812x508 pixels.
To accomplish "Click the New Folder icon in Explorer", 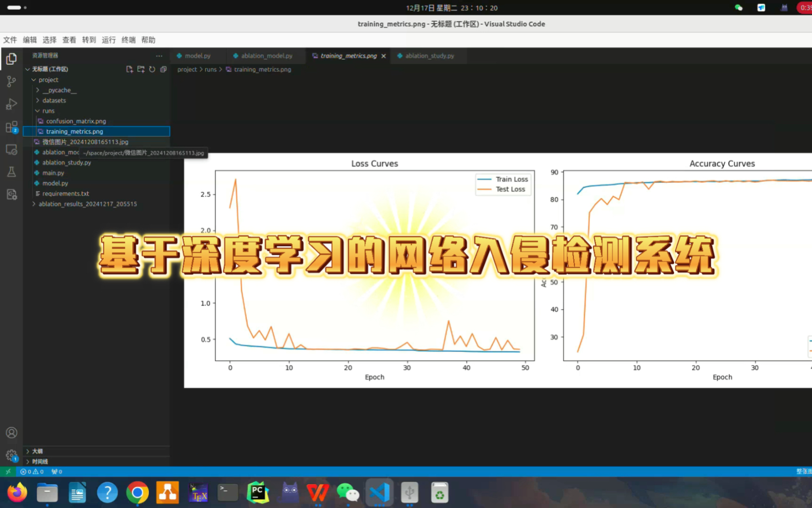I will (x=141, y=69).
